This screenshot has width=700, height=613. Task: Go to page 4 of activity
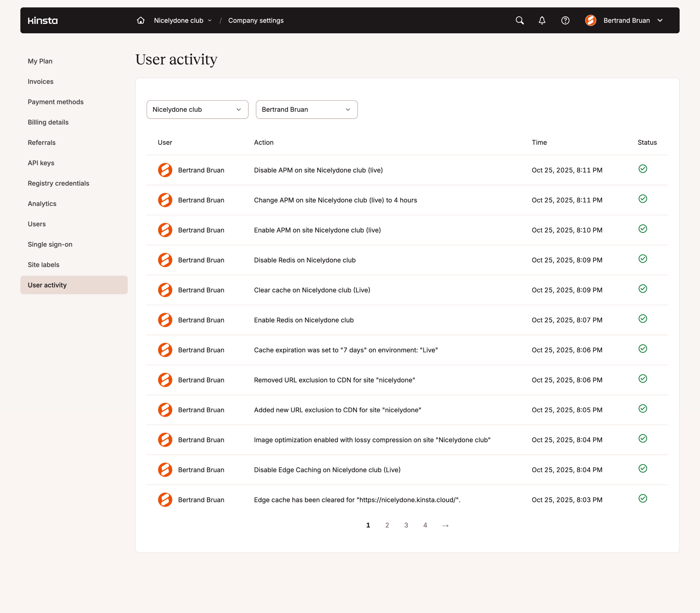425,525
